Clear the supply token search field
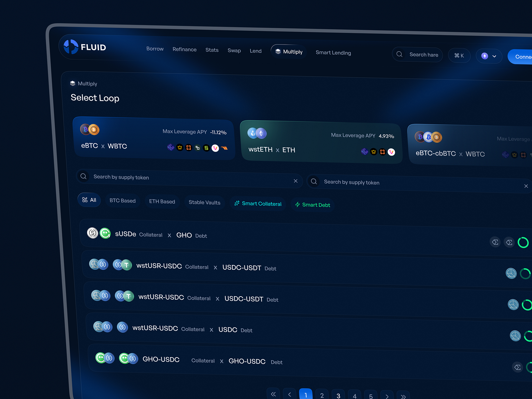The width and height of the screenshot is (532, 399). [x=296, y=181]
